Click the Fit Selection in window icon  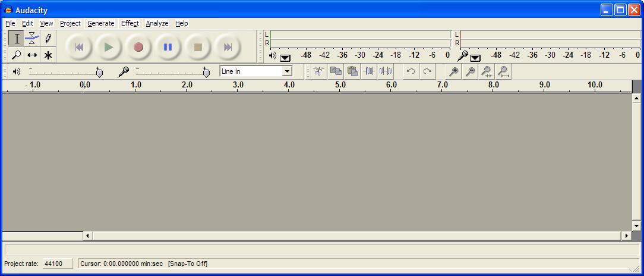point(487,71)
